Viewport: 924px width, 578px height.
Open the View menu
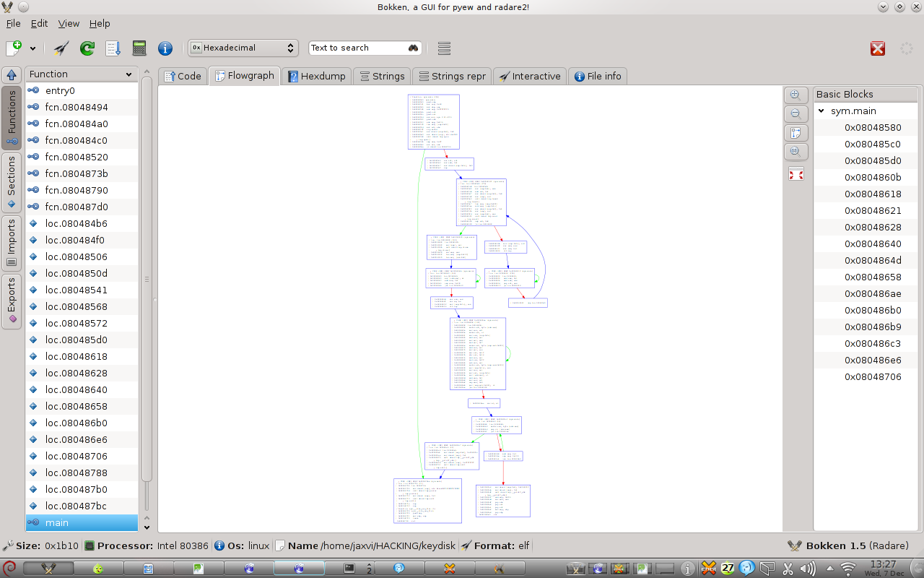coord(69,23)
